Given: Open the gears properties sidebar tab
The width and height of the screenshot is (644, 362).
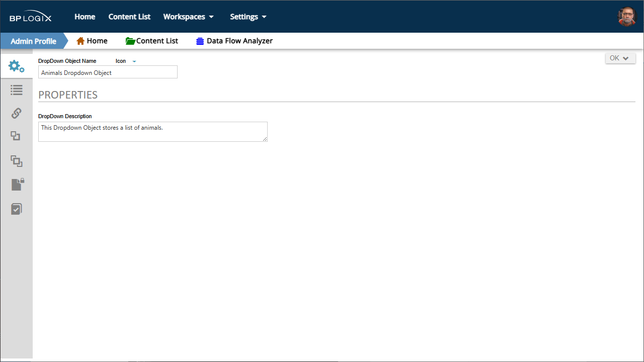Looking at the screenshot, I should (x=17, y=66).
